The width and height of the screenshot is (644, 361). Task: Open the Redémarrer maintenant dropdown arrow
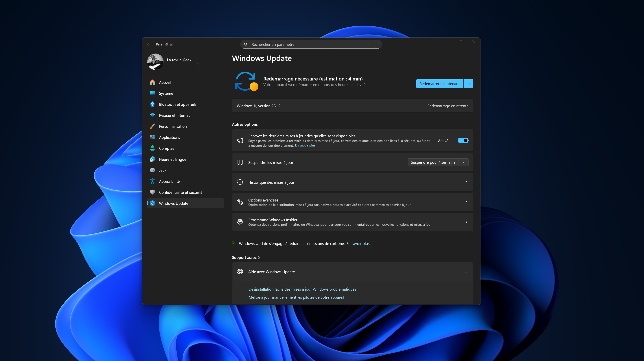pos(468,84)
